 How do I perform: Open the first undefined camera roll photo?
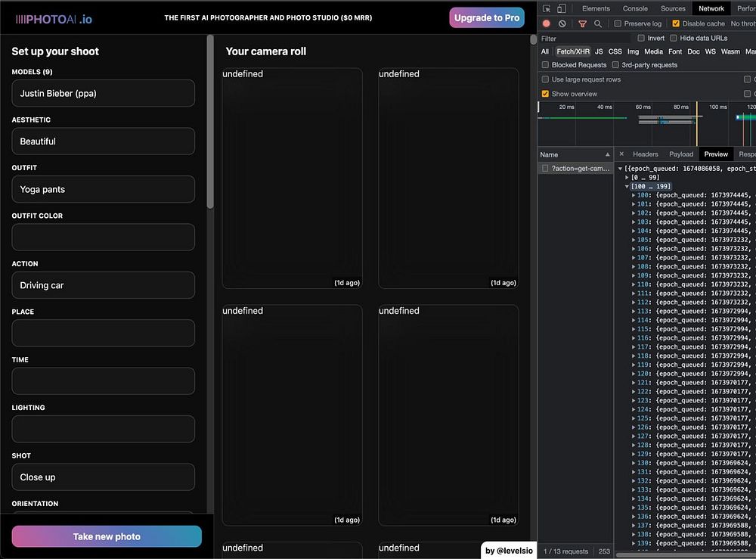click(292, 178)
